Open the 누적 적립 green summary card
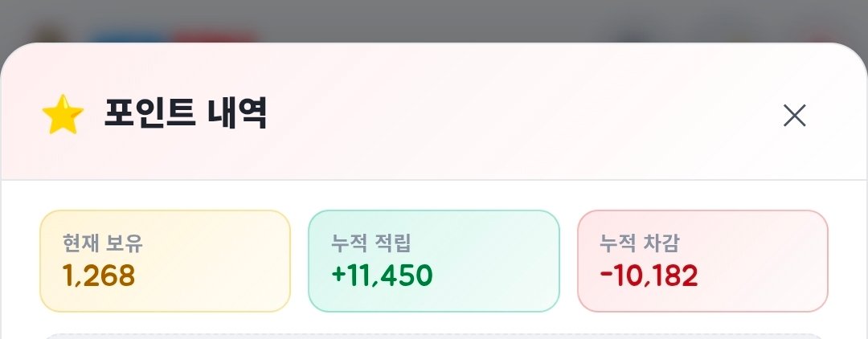The height and width of the screenshot is (339, 868). (433, 261)
